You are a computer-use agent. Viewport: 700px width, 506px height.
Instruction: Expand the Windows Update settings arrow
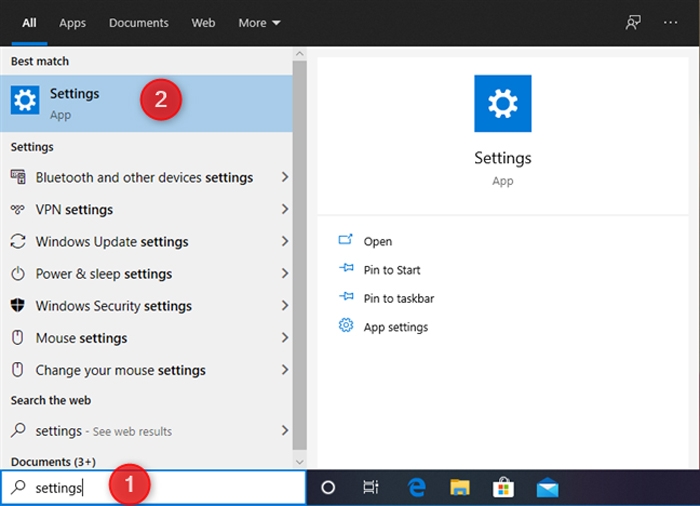pos(285,241)
